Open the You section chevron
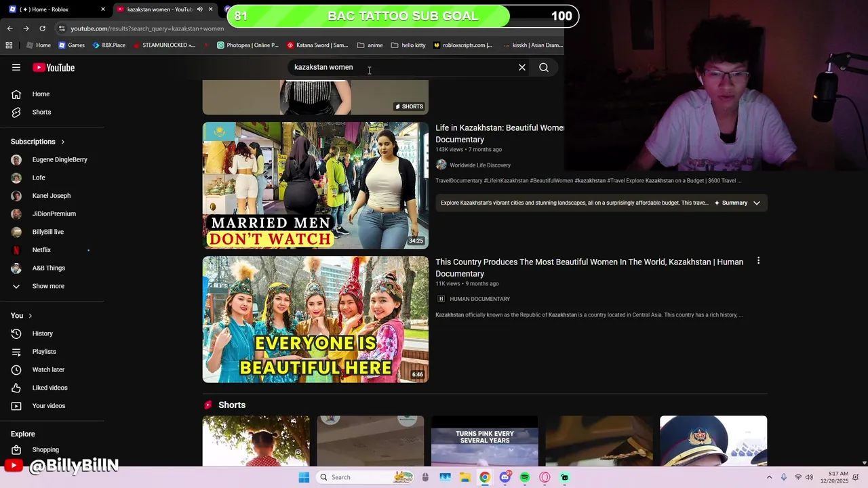 tap(30, 316)
